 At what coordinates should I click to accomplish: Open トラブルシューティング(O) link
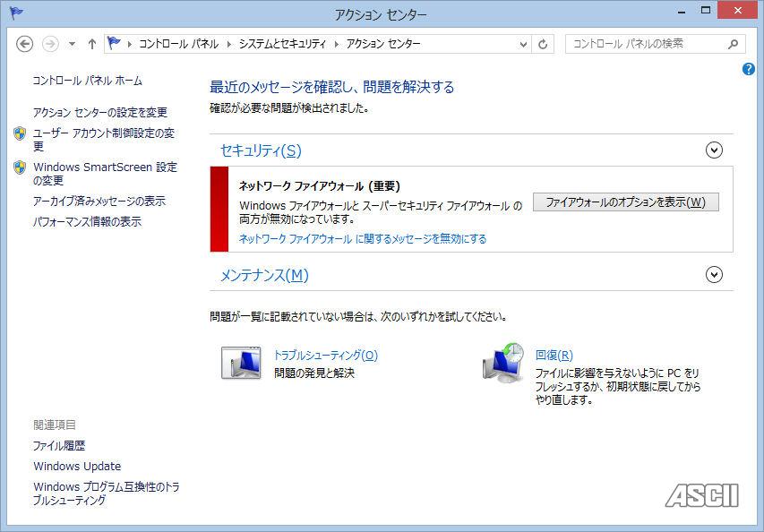point(325,356)
